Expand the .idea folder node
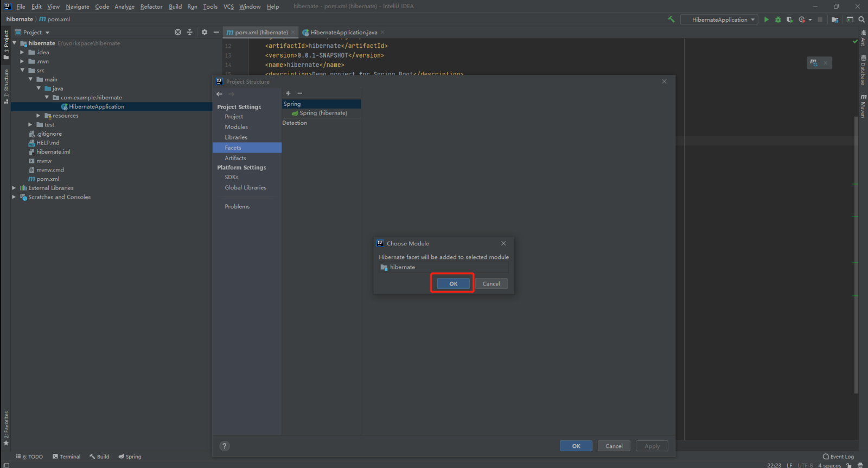Screen dimensions: 868x468 tap(22, 53)
